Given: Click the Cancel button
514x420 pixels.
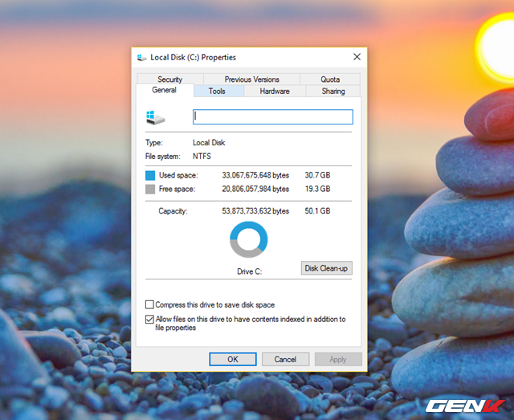Looking at the screenshot, I should [285, 359].
